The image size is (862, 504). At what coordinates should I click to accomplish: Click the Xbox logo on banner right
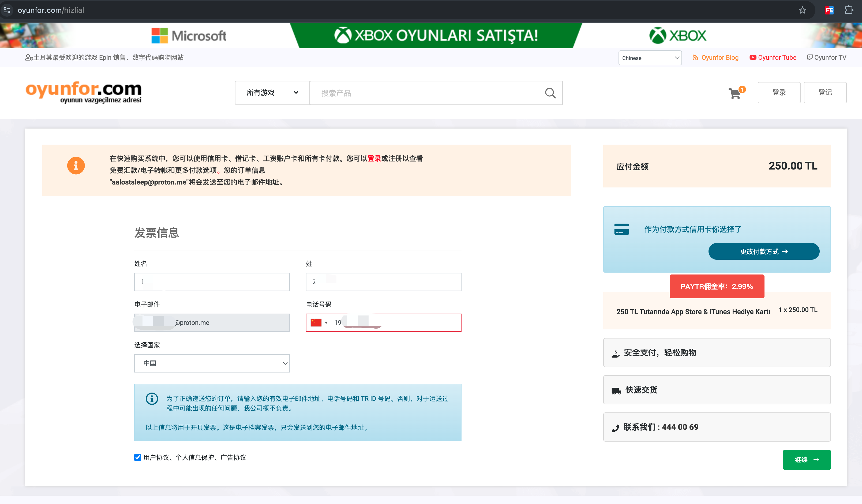coord(678,36)
